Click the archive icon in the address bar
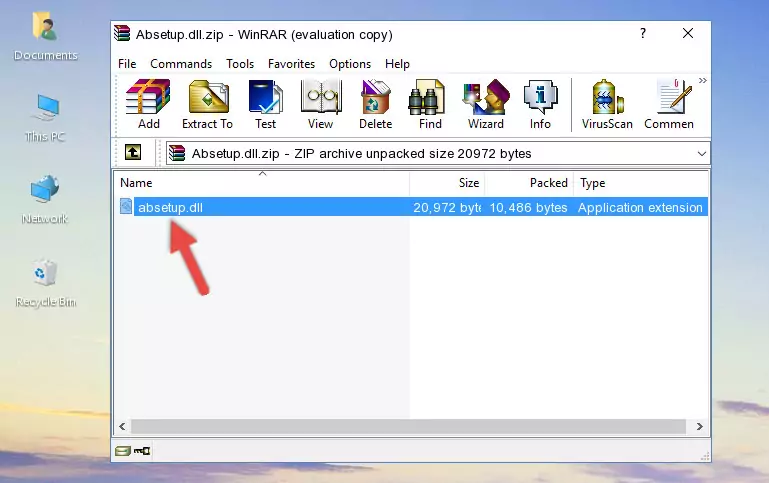769x483 pixels. 177,153
